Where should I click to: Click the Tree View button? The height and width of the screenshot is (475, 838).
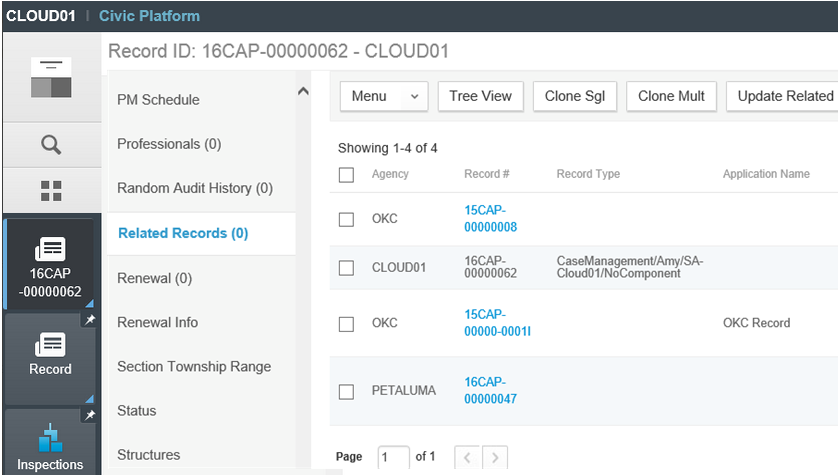480,96
